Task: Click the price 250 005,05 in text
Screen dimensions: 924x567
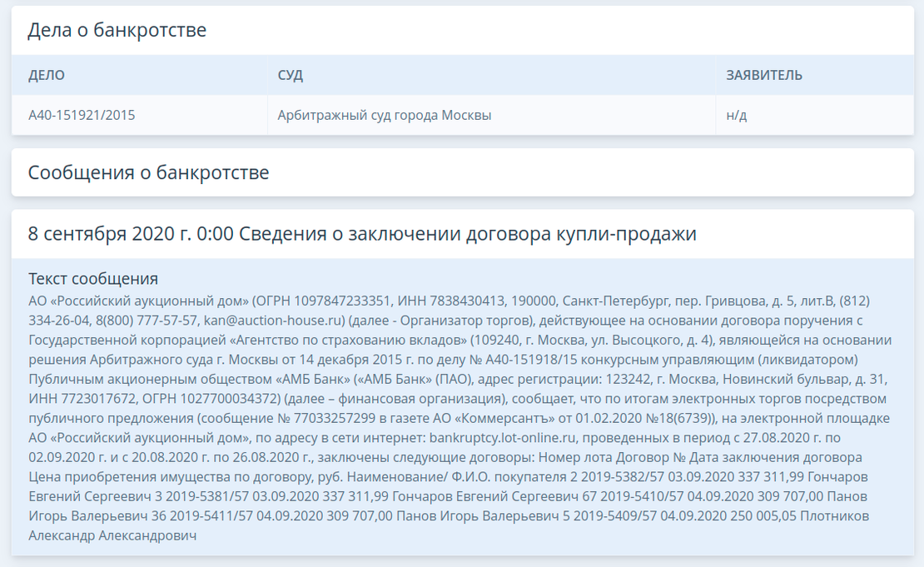Action: click(760, 516)
